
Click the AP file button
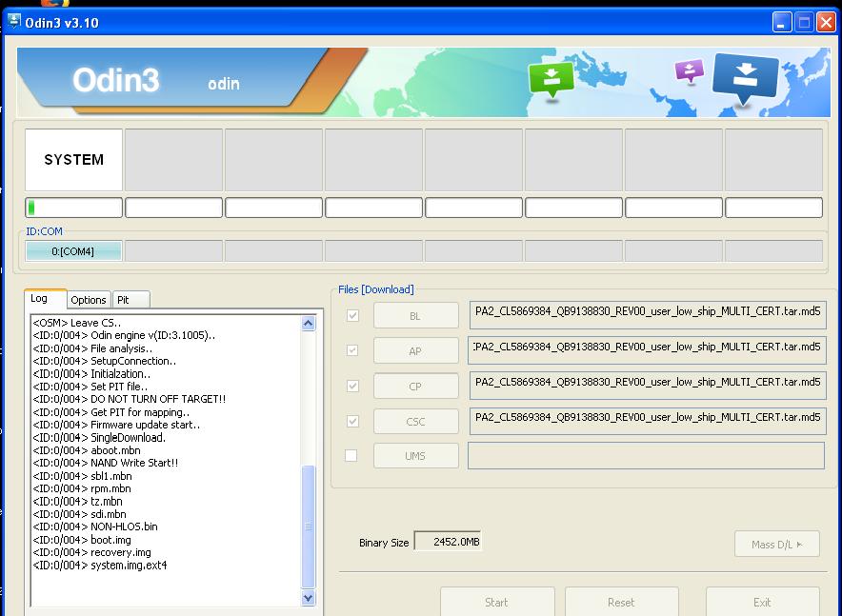point(416,351)
